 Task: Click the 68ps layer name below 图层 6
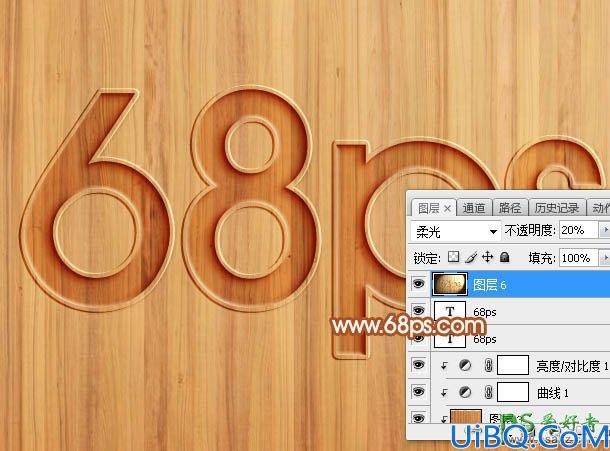click(x=485, y=312)
